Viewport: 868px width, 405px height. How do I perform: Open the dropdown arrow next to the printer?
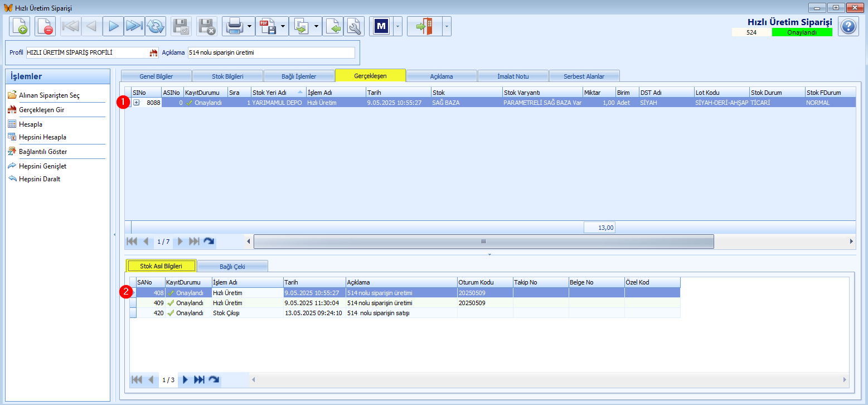click(x=249, y=26)
